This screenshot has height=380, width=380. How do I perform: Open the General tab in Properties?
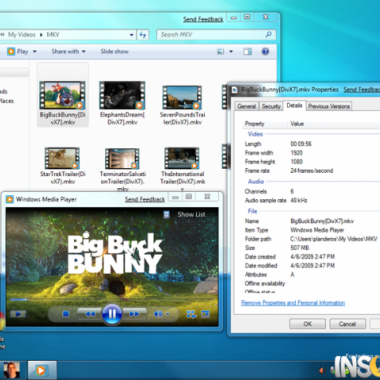(x=246, y=106)
